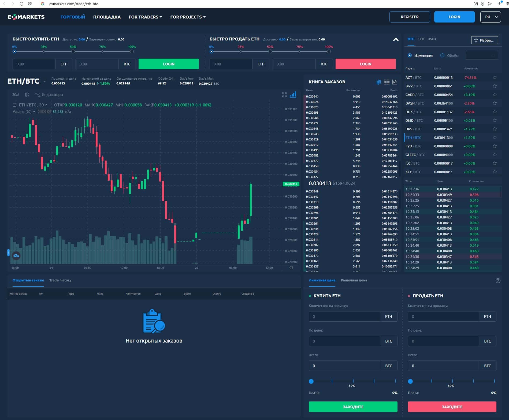Viewport: 509px width, 420px height.
Task: Select the Изменение radio button
Action: point(410,55)
